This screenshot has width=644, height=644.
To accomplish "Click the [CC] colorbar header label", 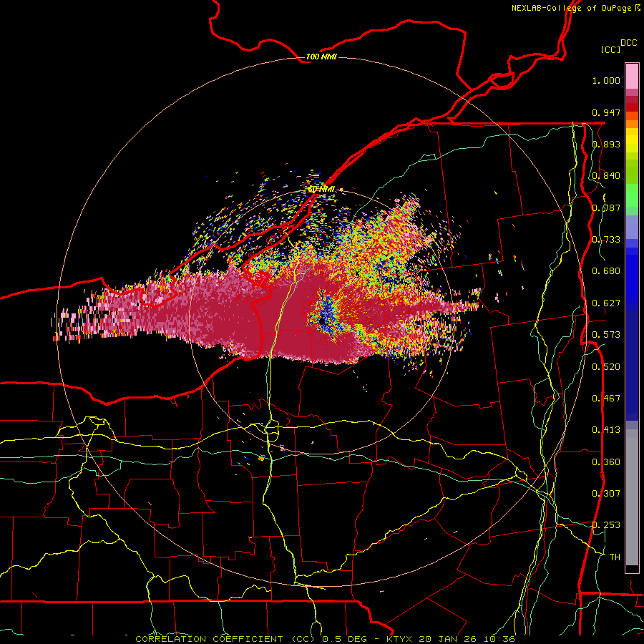I will click(610, 49).
